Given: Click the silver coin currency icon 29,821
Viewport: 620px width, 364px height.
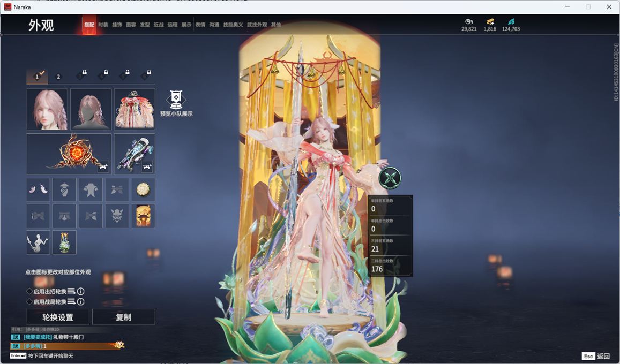Looking at the screenshot, I should coord(469,21).
